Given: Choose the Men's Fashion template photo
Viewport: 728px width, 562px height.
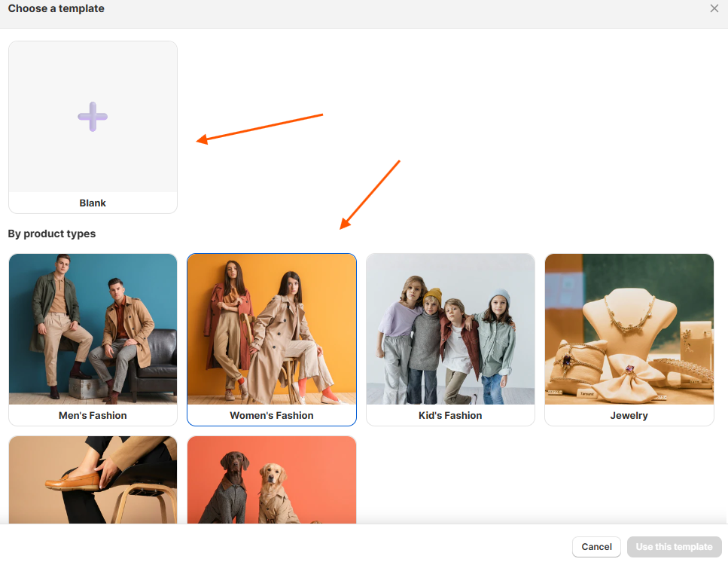Looking at the screenshot, I should tap(93, 329).
